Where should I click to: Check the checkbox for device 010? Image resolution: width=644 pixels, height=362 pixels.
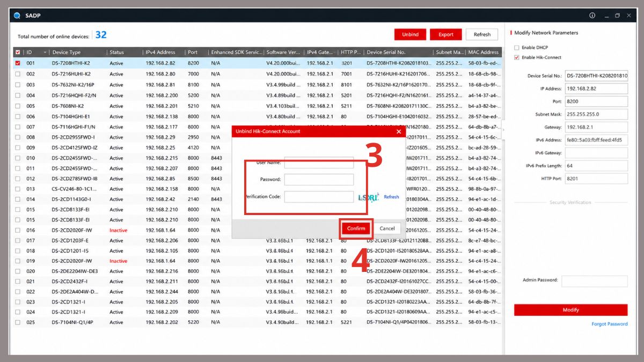[18, 158]
